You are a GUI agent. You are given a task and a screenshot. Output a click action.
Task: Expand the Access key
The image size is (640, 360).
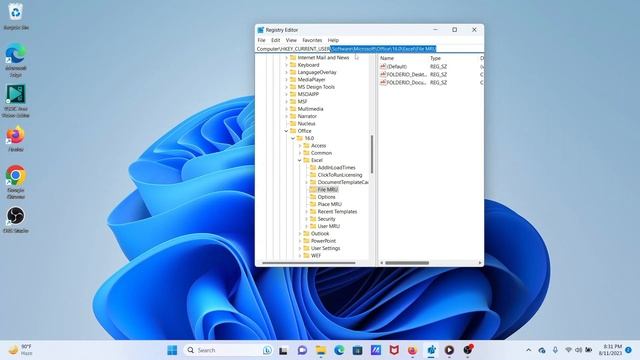(x=300, y=146)
